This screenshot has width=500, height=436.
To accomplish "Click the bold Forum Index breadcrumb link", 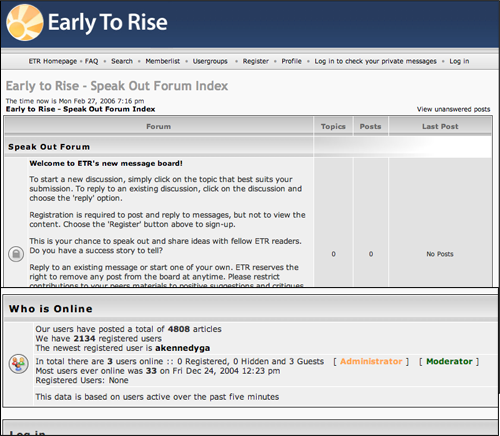I will tap(80, 109).
